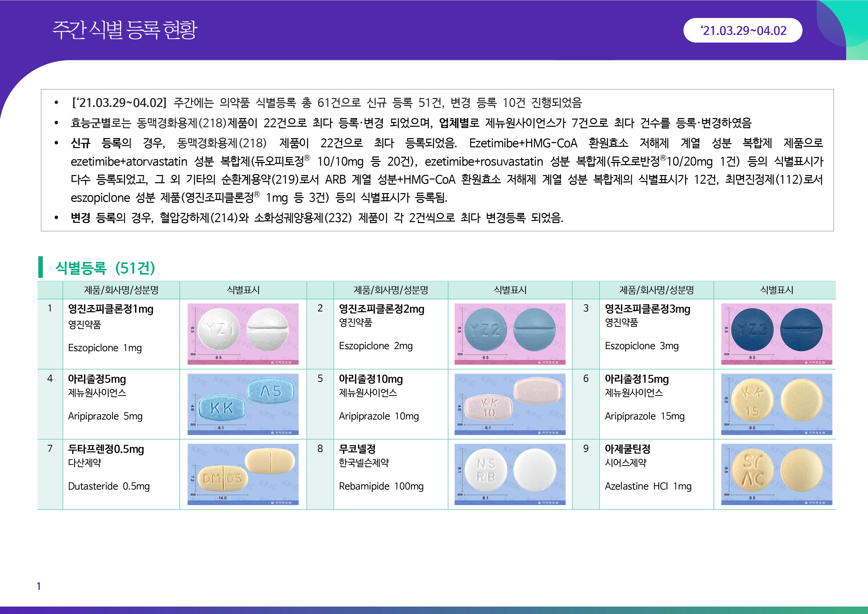Click product name 무코넬정
Image resolution: width=868 pixels, height=614 pixels.
coord(357,449)
